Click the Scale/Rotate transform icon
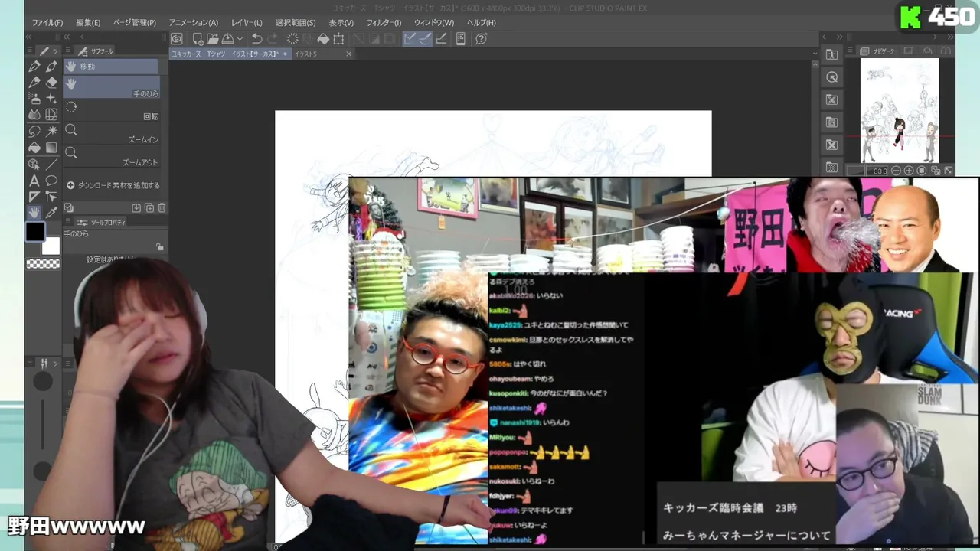The width and height of the screenshot is (980, 551). 338,39
